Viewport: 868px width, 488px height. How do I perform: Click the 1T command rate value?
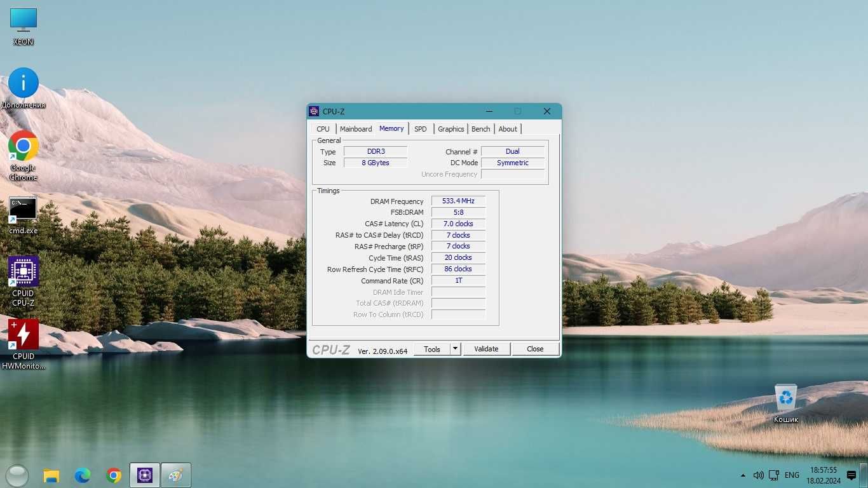coord(458,280)
